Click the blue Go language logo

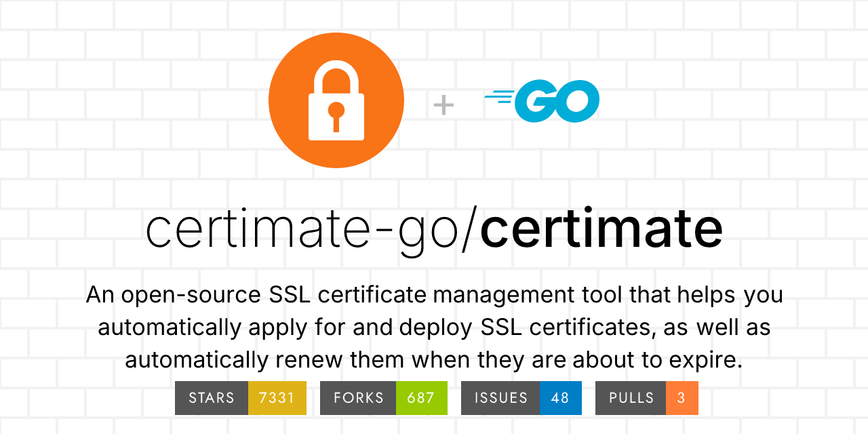click(x=556, y=101)
